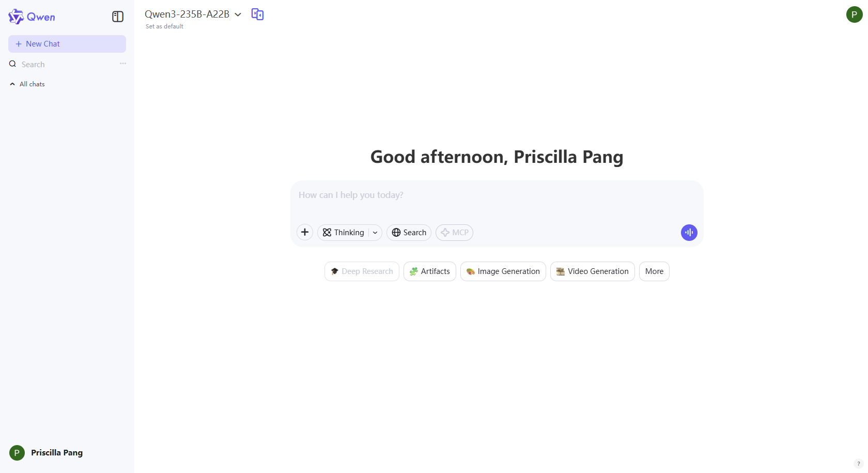
Task: Toggle the Thinking mode
Action: click(x=344, y=233)
